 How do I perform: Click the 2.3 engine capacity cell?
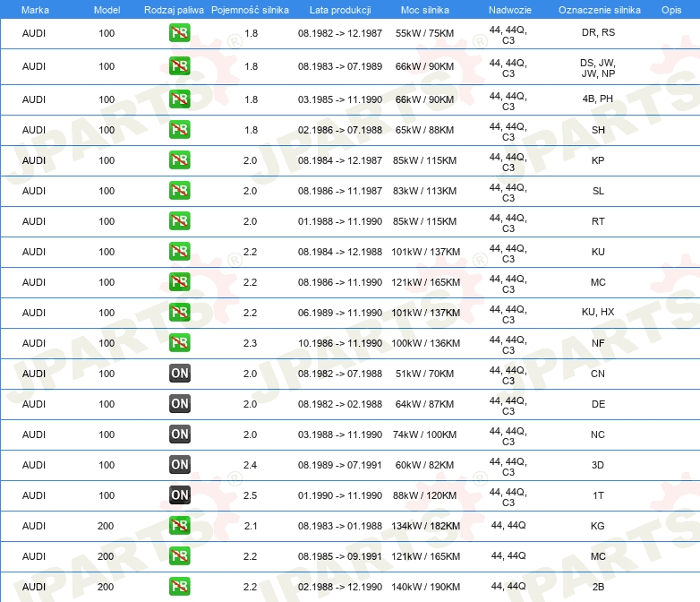[x=250, y=343]
